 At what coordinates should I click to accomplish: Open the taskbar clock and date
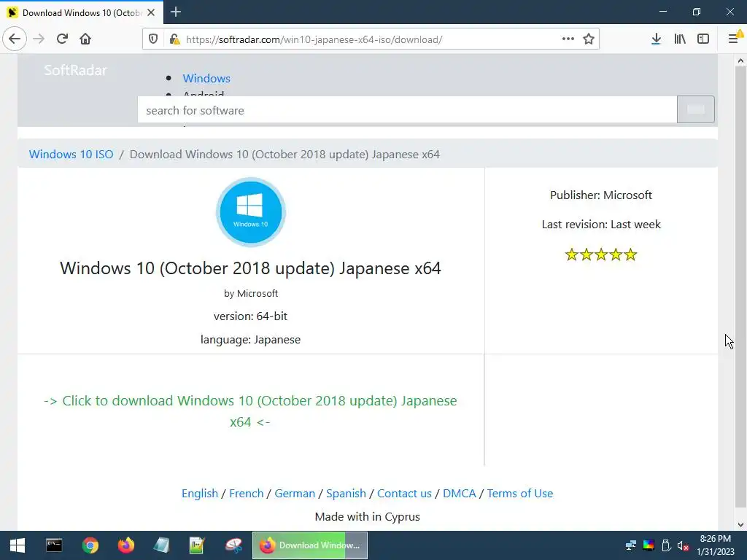pos(715,545)
